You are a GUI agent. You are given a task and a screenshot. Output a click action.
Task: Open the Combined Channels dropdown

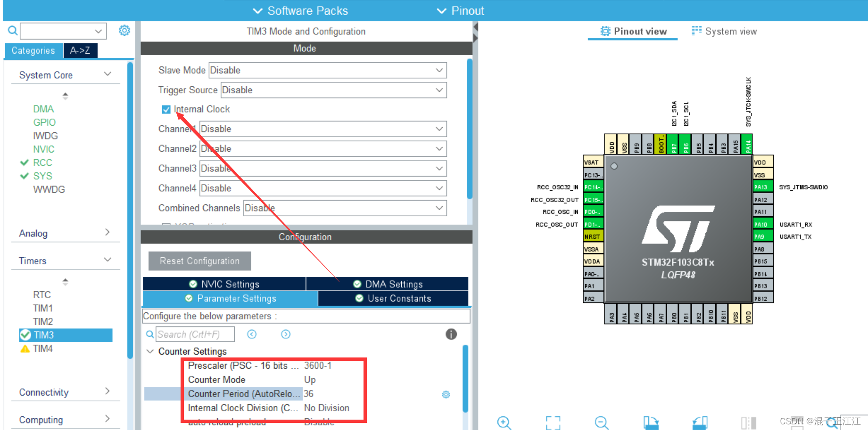click(345, 208)
